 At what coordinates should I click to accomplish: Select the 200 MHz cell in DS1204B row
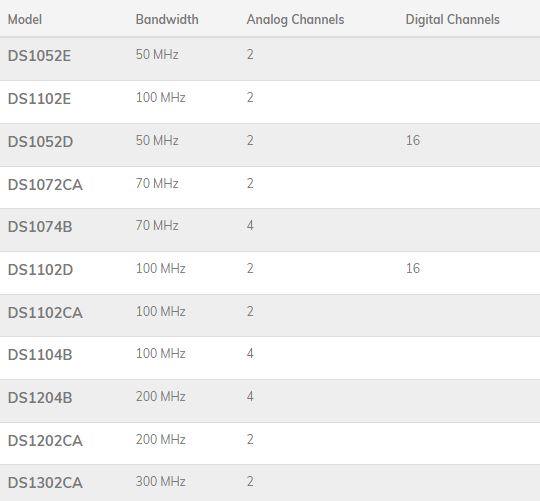161,396
